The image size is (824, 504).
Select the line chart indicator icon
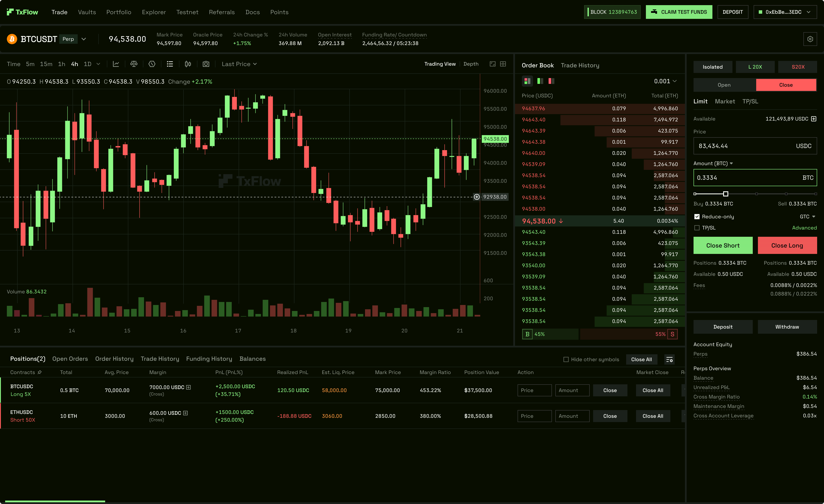click(116, 64)
